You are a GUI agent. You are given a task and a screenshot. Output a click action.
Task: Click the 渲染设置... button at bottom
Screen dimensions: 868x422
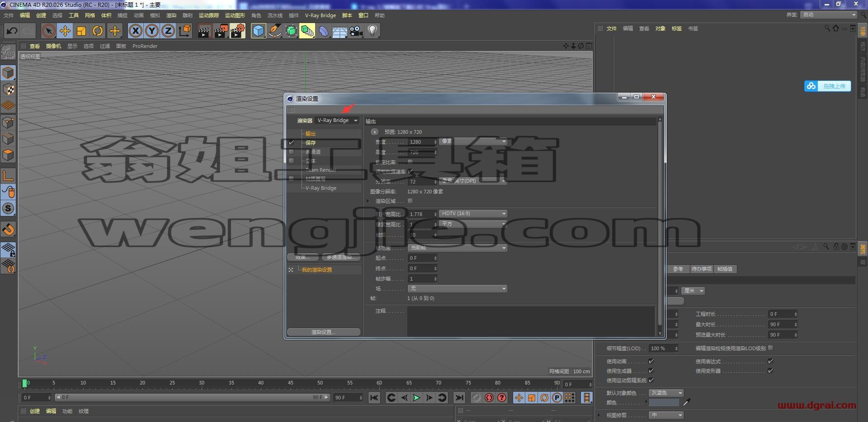324,332
